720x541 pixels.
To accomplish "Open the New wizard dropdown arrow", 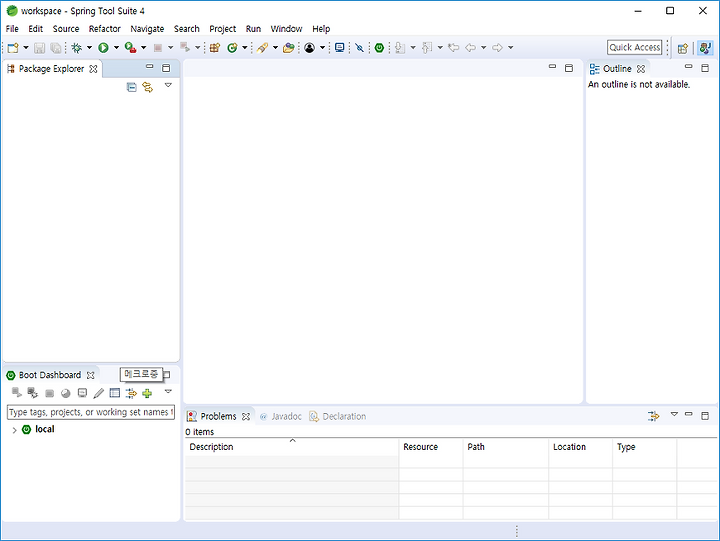I will click(x=26, y=47).
